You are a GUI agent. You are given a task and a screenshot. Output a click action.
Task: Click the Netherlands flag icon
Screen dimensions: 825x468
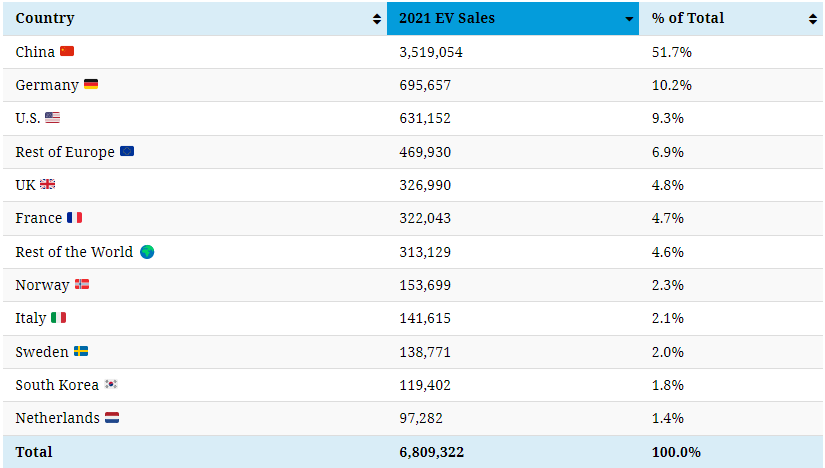pos(112,418)
